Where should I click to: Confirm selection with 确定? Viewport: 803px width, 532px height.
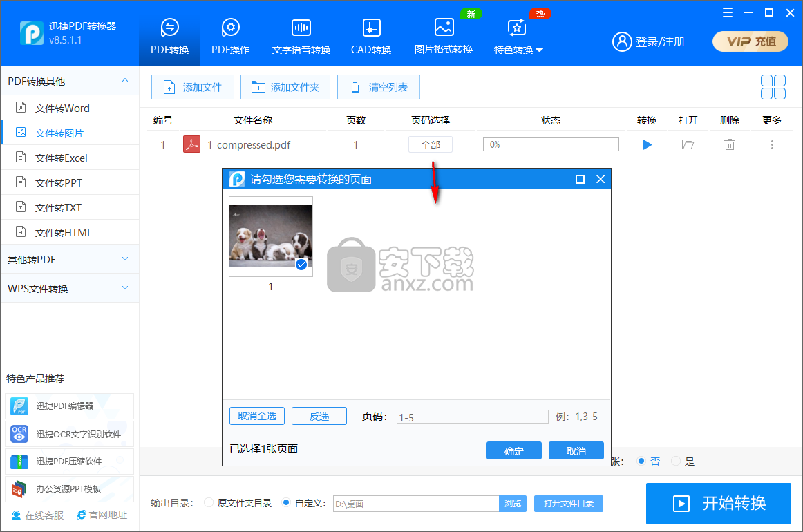[513, 450]
